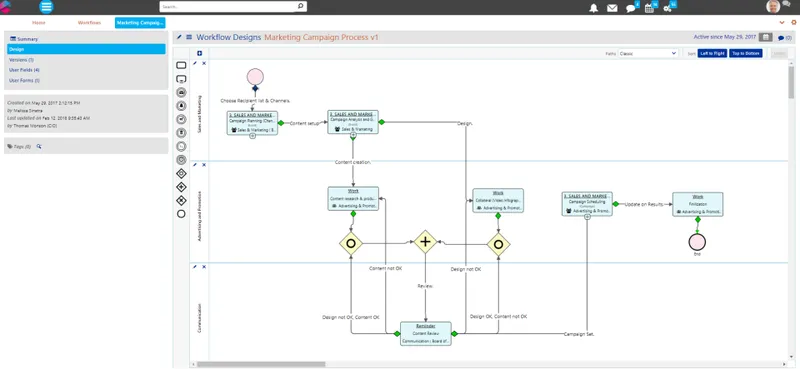Expand plus under Campaign Analysis node

353,135
